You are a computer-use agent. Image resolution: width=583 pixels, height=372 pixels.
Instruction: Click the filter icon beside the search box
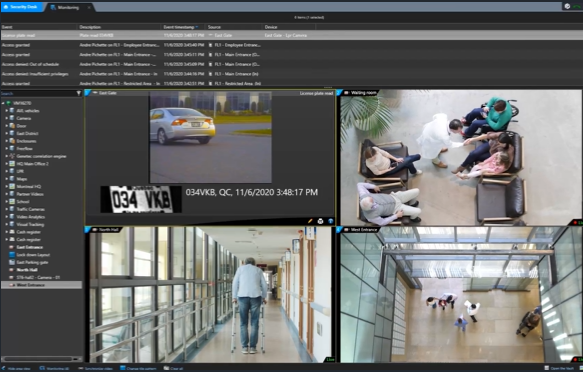78,93
